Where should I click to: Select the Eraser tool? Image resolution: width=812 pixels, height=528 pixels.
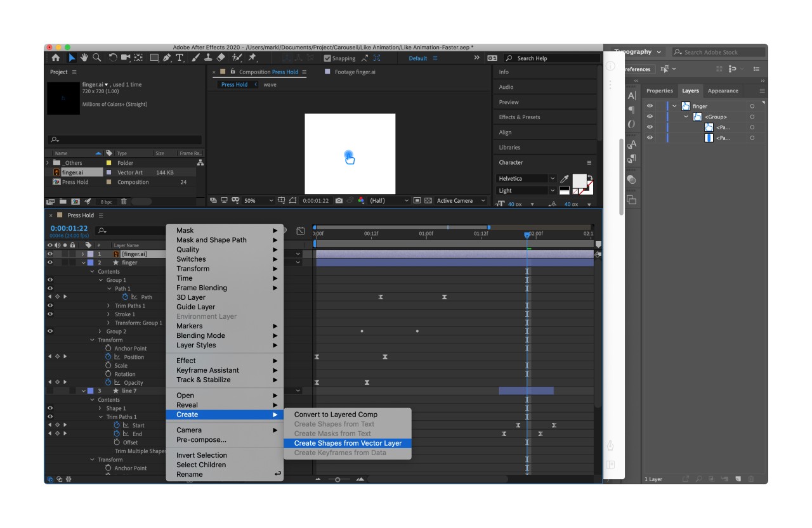(x=221, y=58)
